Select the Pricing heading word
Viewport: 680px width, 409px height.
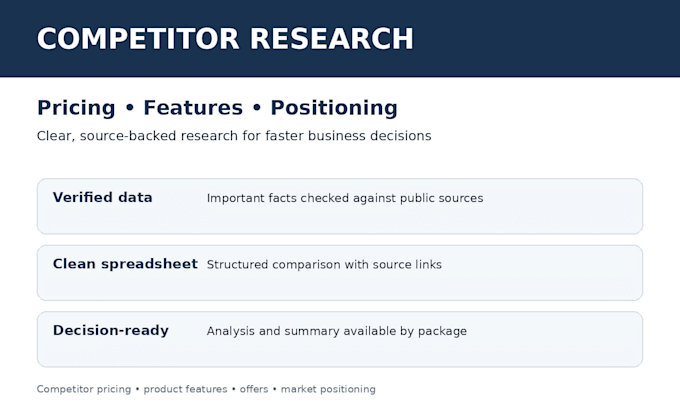pyautogui.click(x=76, y=108)
